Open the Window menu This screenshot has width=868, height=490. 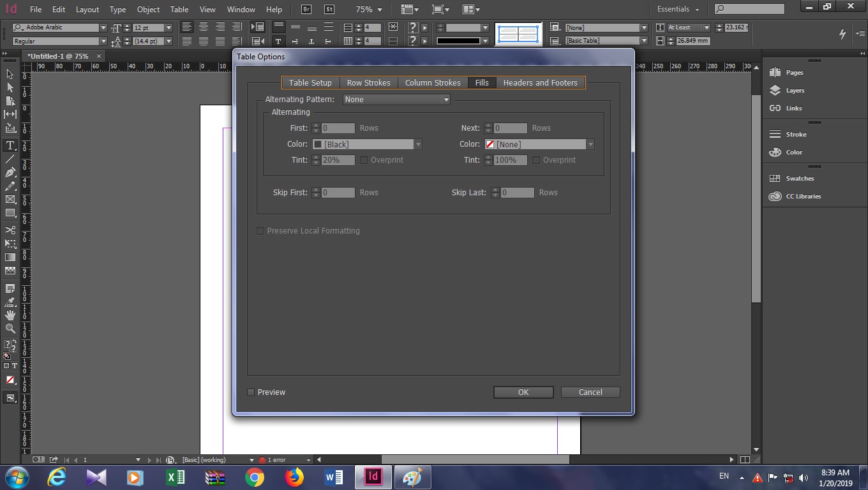point(241,10)
